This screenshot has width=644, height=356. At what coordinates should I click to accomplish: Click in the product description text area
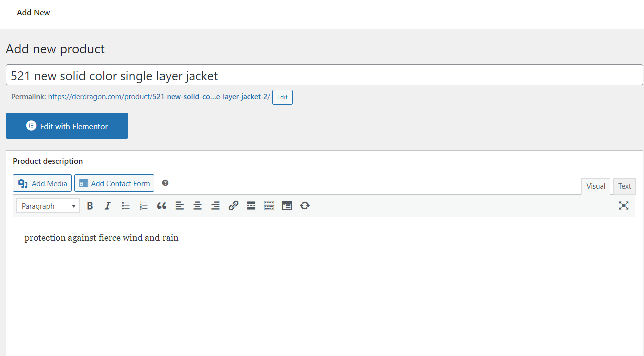click(x=324, y=286)
